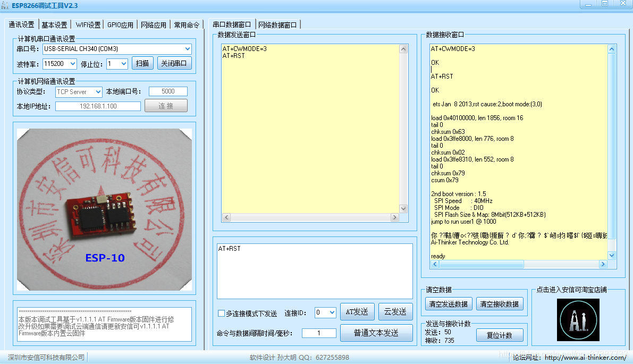Click the '2nd boot version : 1.5' line
This screenshot has width=633, height=364.
pos(459,194)
